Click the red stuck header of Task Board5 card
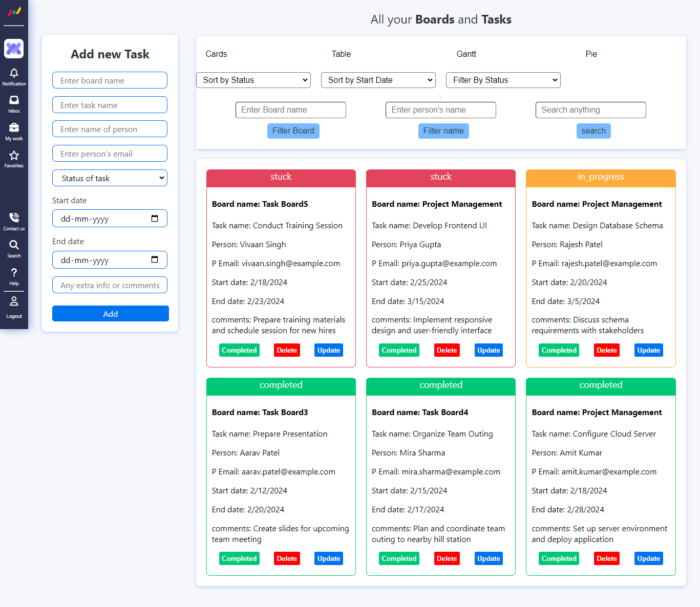 [281, 178]
